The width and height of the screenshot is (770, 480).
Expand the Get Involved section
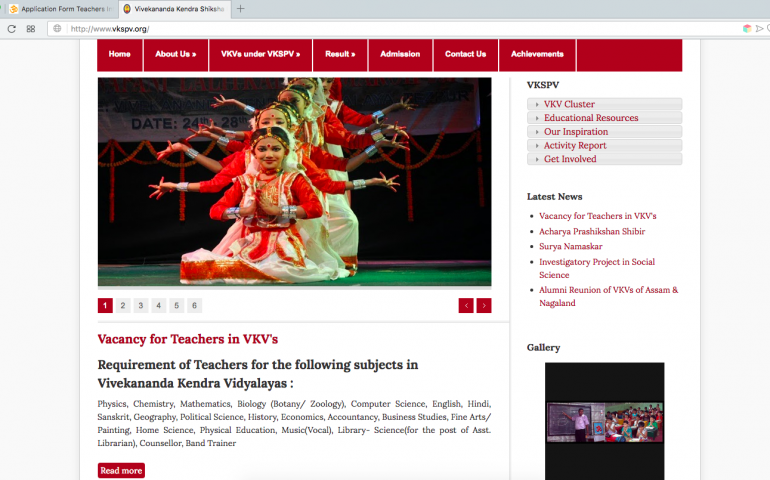(605, 159)
